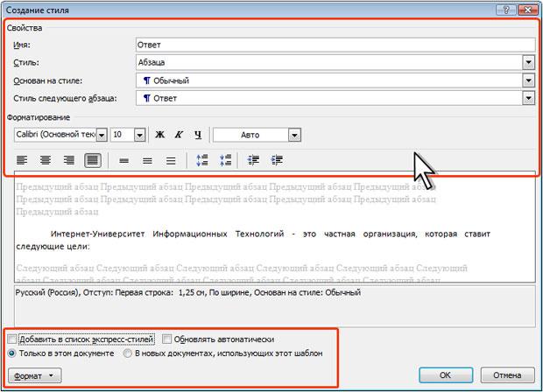Set single line spacing
This screenshot has height=392, width=543.
pyautogui.click(x=123, y=160)
